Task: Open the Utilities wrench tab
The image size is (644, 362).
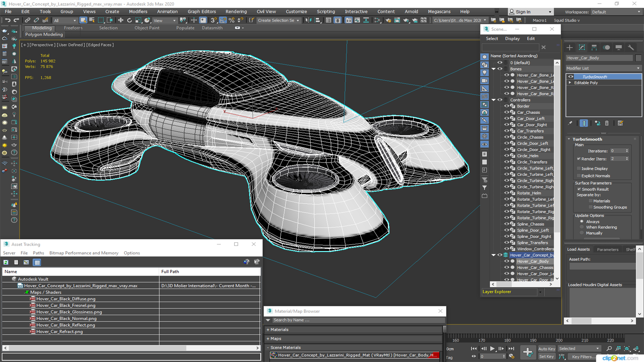Action: [631, 48]
